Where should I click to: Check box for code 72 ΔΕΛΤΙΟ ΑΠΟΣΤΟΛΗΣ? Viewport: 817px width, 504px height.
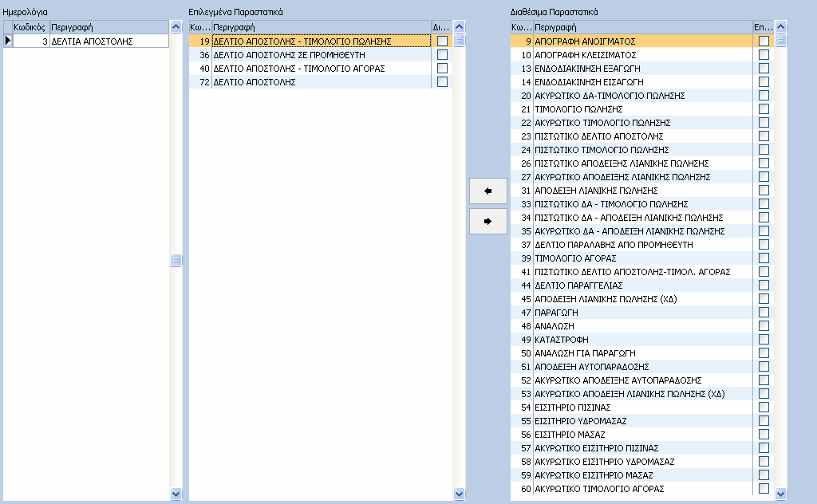click(x=442, y=81)
